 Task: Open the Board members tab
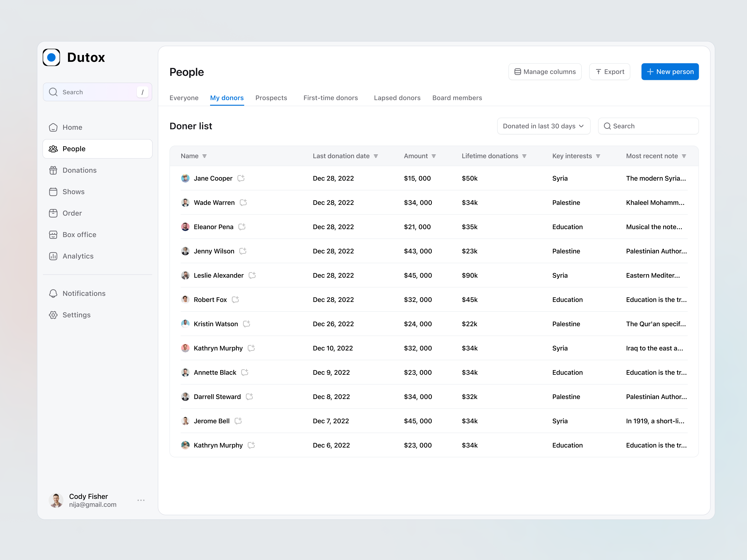[x=457, y=98]
